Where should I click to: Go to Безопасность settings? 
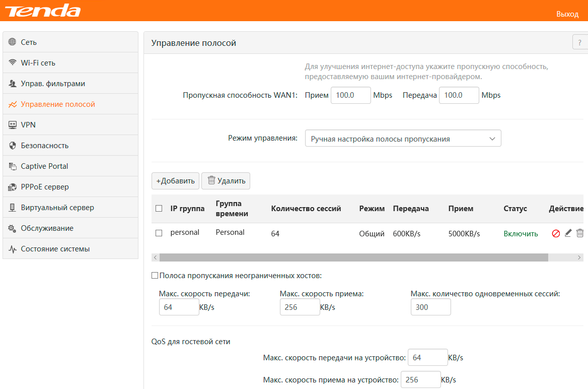coord(70,145)
